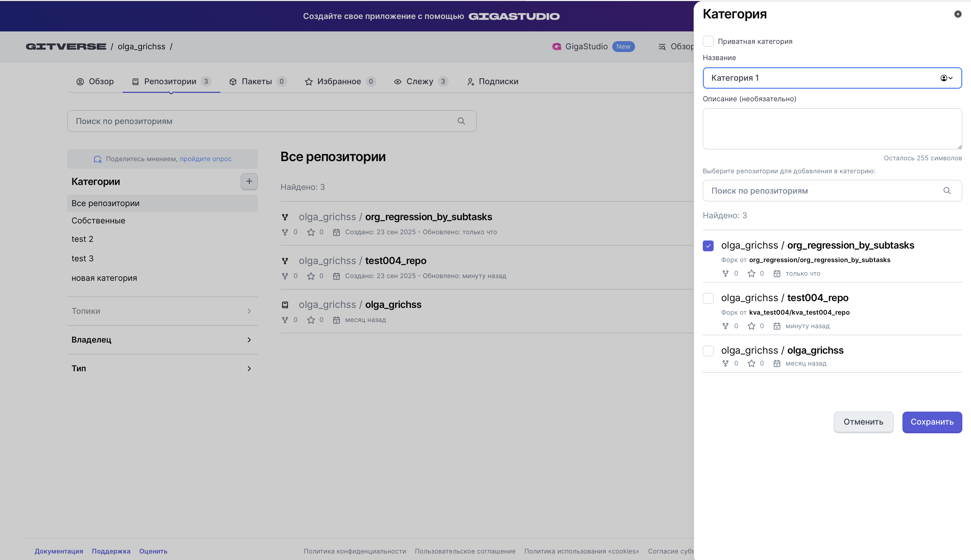Viewport: 971px width, 560px height.
Task: Expand the Тип filter section
Action: (162, 369)
